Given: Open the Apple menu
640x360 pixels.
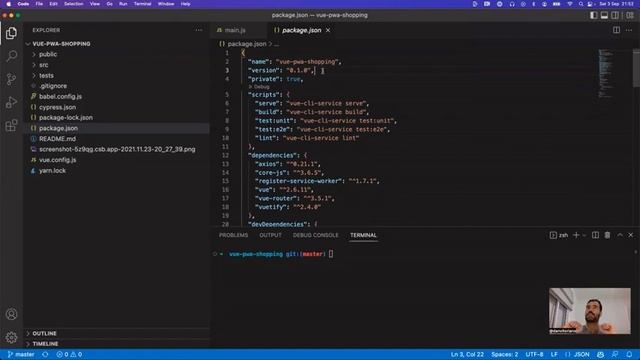Looking at the screenshot, I should pyautogui.click(x=8, y=4).
